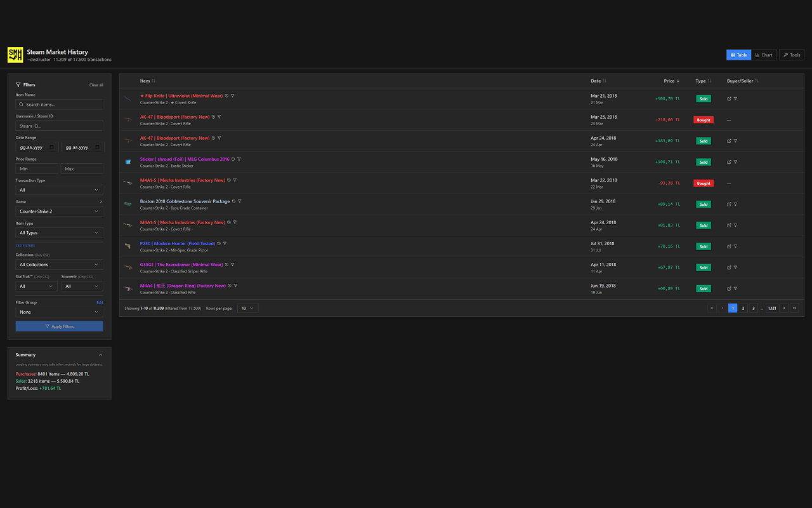The image size is (812, 508).
Task: Open the Tools menu icon
Action: click(791, 55)
